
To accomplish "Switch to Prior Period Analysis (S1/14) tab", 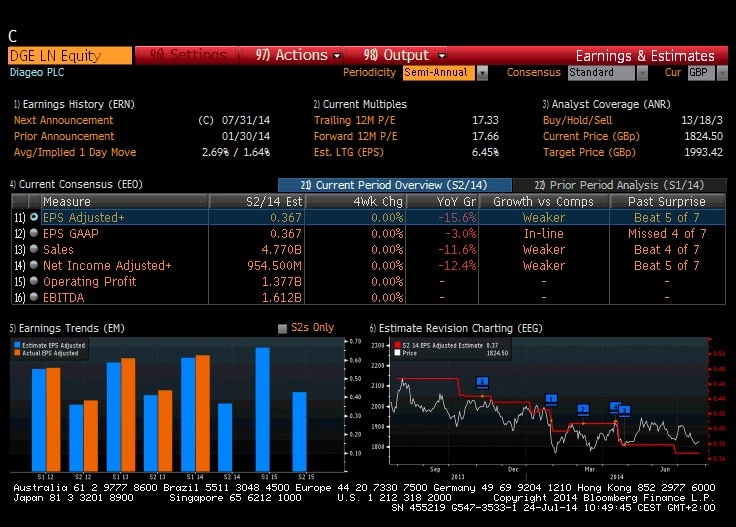I will click(620, 185).
